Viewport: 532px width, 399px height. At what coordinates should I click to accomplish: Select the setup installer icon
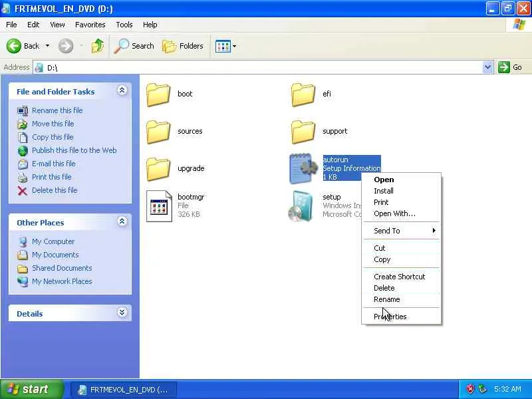coord(300,206)
